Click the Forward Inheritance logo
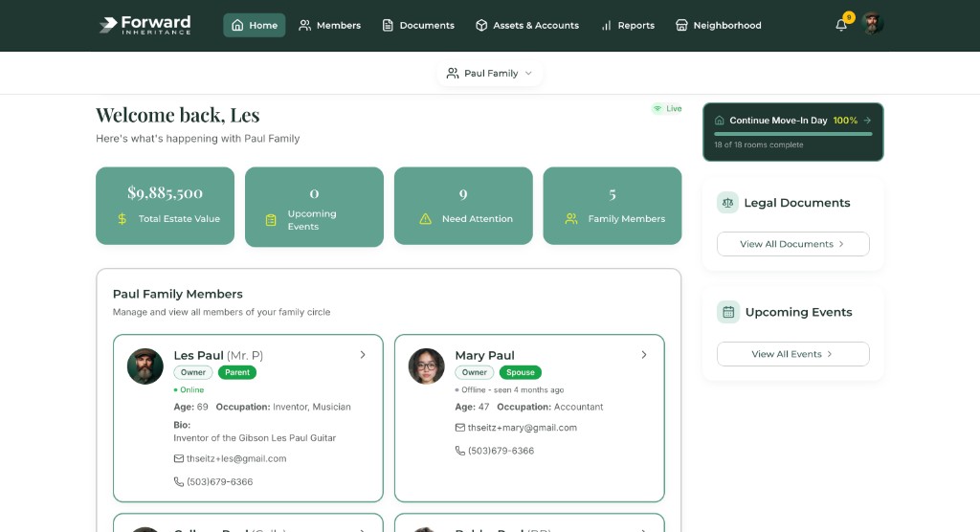Screen dimensions: 980x532 click(145, 25)
